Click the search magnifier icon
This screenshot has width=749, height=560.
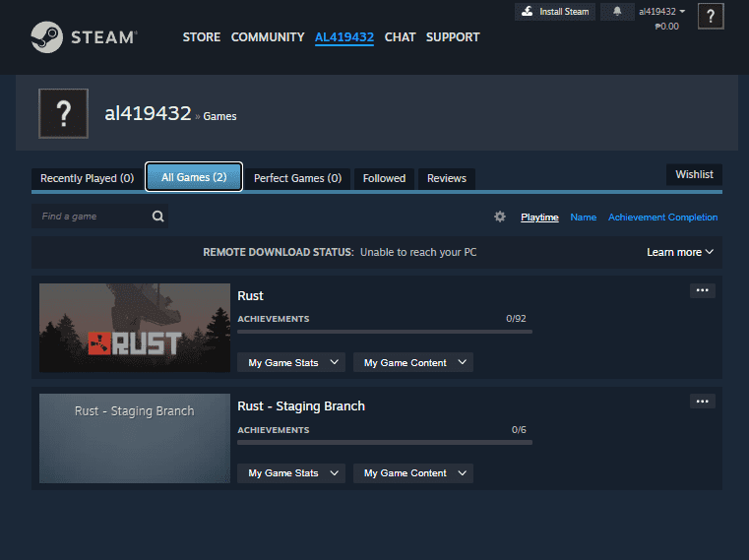coord(158,217)
